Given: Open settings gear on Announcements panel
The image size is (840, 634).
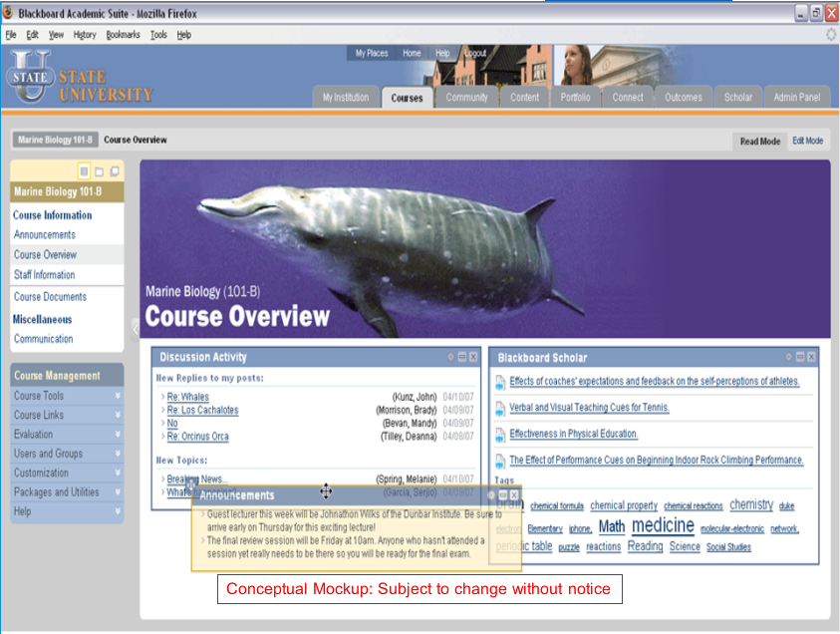Looking at the screenshot, I should click(x=491, y=495).
